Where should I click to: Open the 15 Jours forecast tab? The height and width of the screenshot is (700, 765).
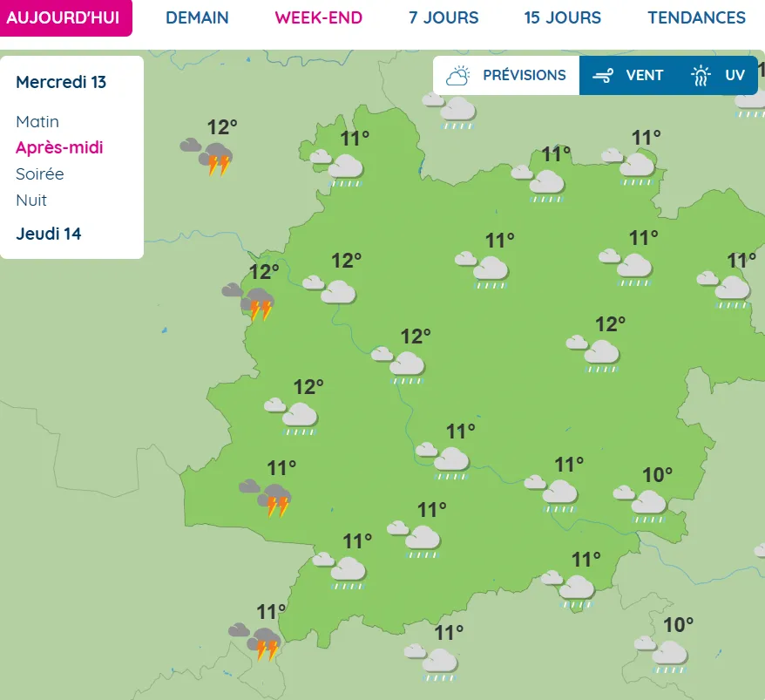(562, 17)
